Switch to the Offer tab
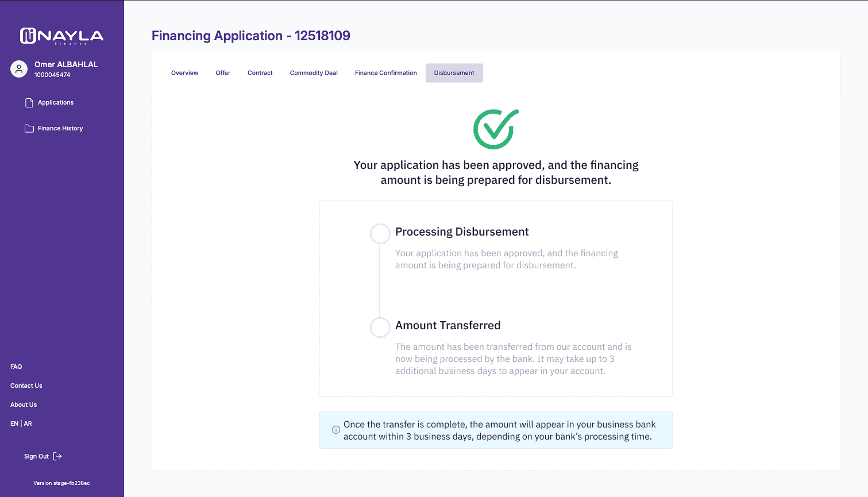Viewport: 868px width, 497px height. click(x=223, y=73)
